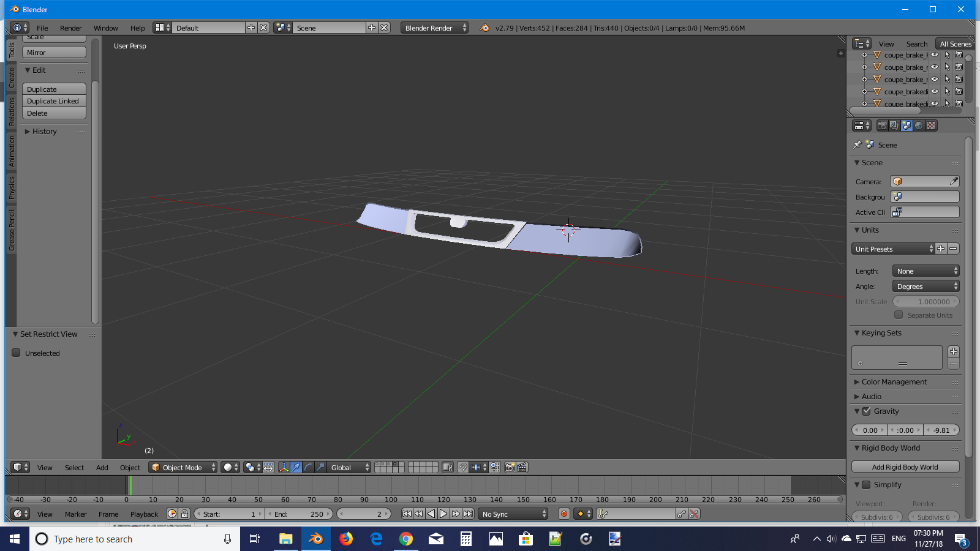Open the Angle Degrees dropdown
The width and height of the screenshot is (980, 551).
coord(925,286)
